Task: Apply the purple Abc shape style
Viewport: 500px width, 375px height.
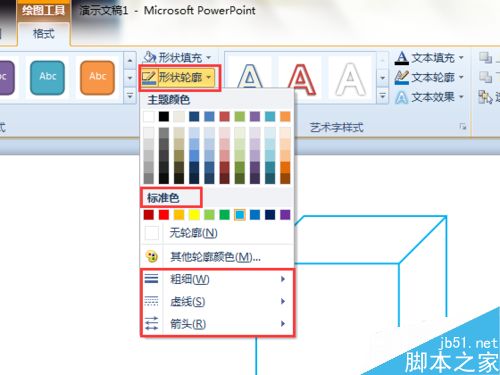Action: (x=6, y=77)
